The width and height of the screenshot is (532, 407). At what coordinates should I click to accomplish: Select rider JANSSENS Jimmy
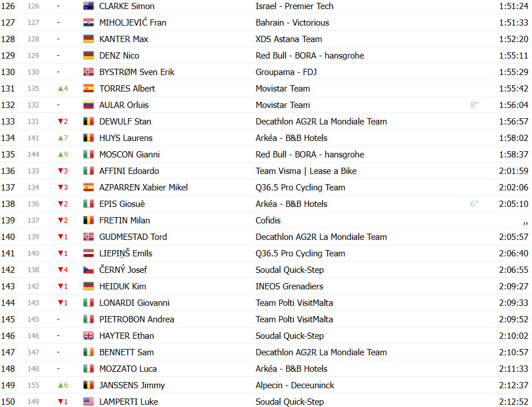click(132, 385)
